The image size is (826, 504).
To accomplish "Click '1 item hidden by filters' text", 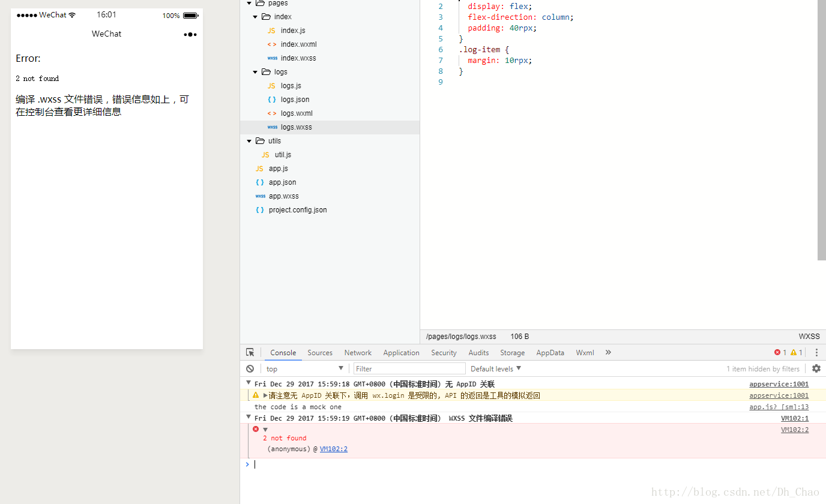I will [763, 369].
